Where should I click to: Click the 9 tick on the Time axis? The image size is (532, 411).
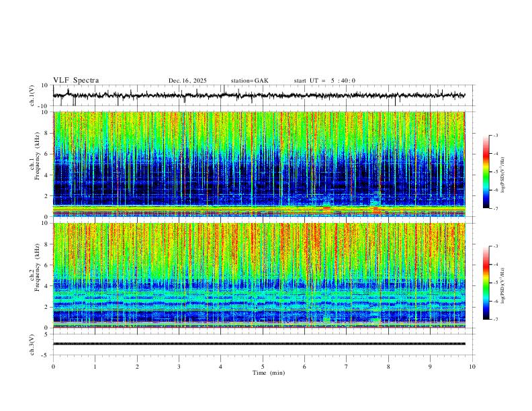pos(430,367)
